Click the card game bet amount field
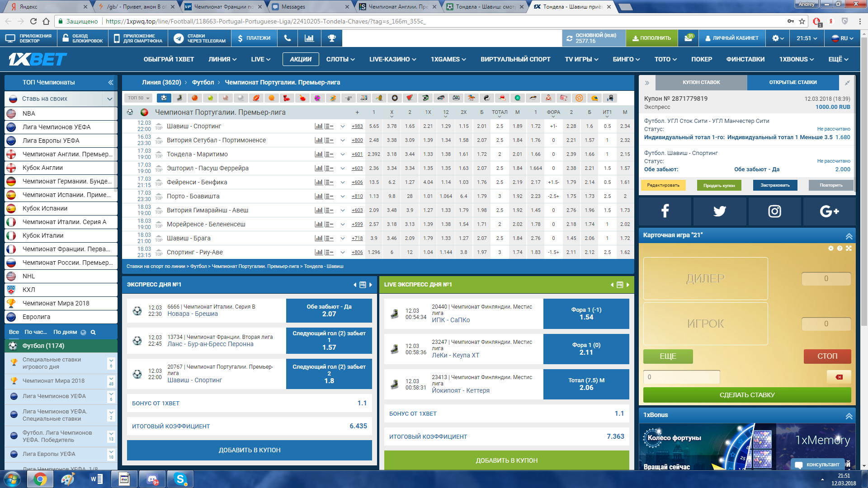Viewport: 868px width, 488px height. [681, 377]
